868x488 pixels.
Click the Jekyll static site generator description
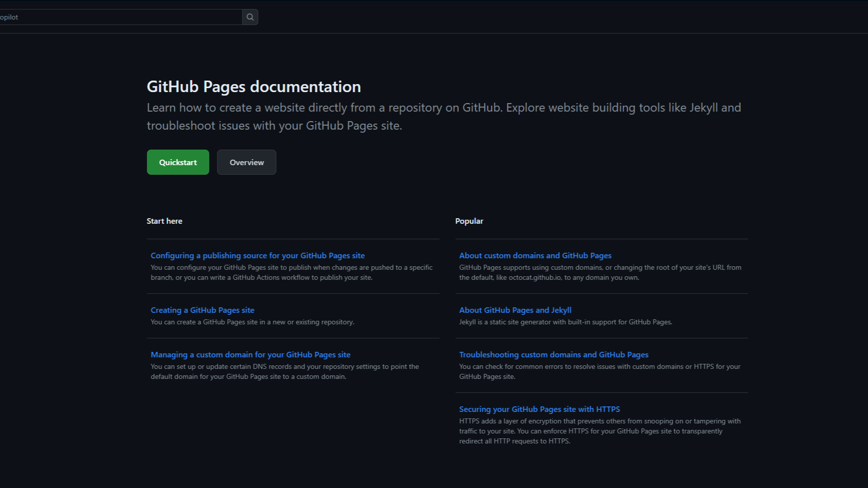coord(565,322)
